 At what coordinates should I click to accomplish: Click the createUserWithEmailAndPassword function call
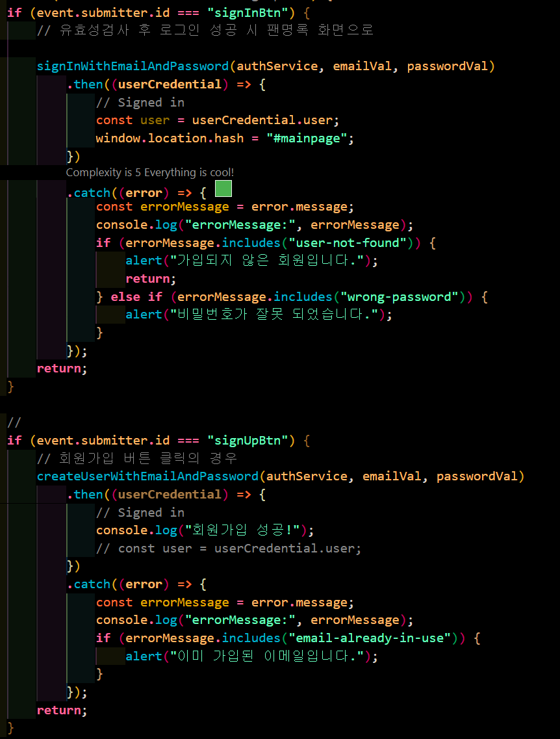[281, 476]
